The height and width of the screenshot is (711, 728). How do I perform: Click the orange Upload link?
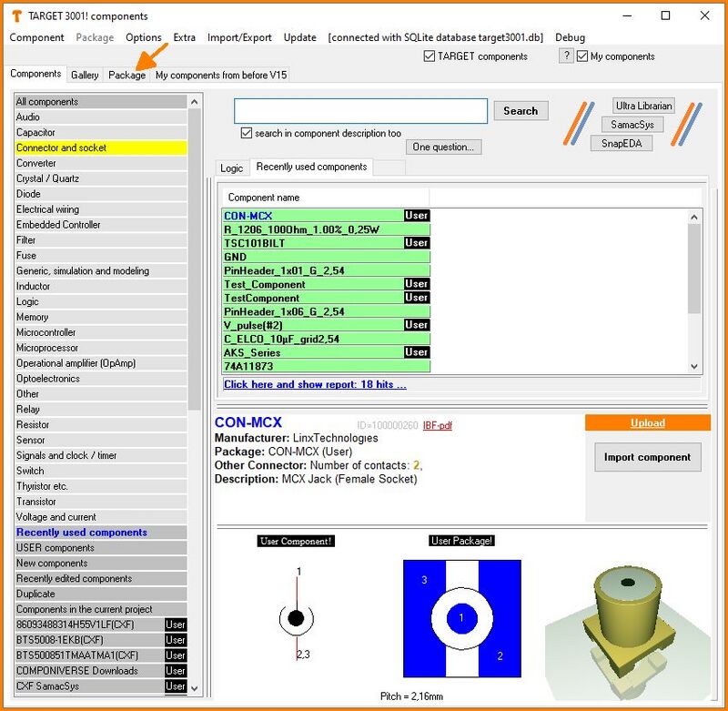point(647,423)
